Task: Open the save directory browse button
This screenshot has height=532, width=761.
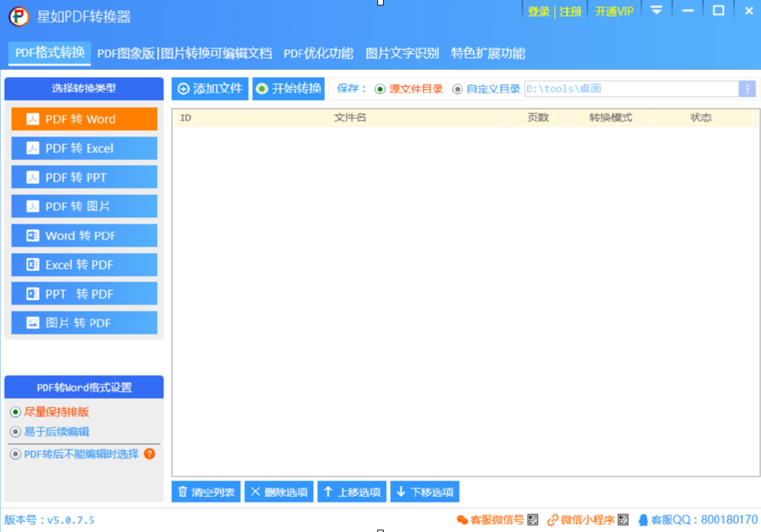Action: (x=746, y=89)
